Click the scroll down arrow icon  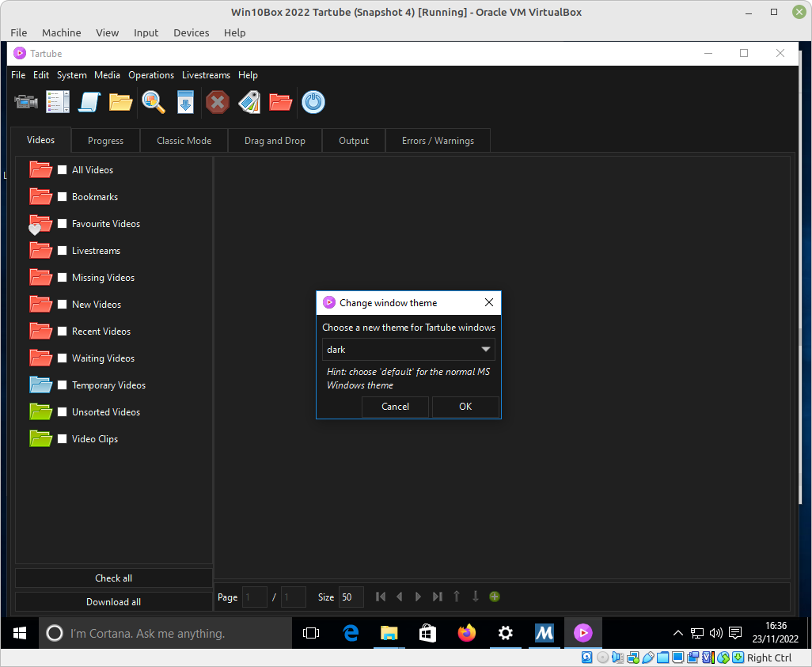click(x=476, y=597)
